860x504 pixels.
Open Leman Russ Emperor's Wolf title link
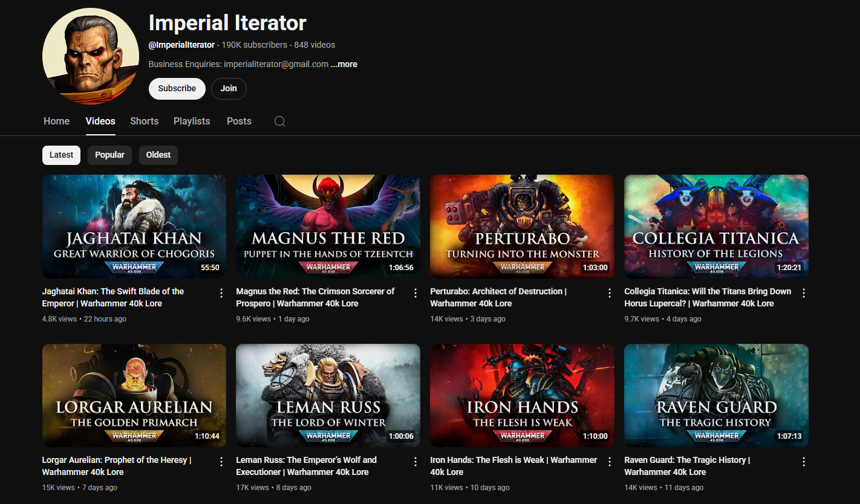[x=306, y=466]
